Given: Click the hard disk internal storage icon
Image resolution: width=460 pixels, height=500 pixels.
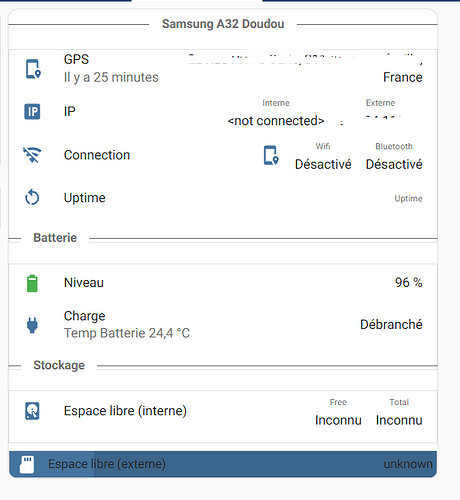Looking at the screenshot, I should tap(32, 411).
